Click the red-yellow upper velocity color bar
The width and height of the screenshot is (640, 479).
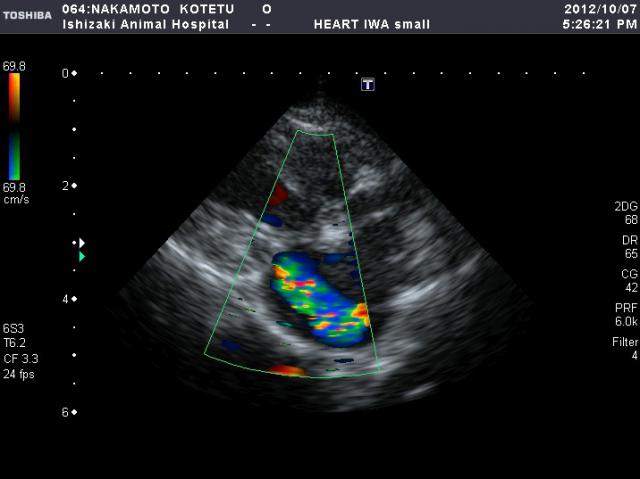pos(14,98)
